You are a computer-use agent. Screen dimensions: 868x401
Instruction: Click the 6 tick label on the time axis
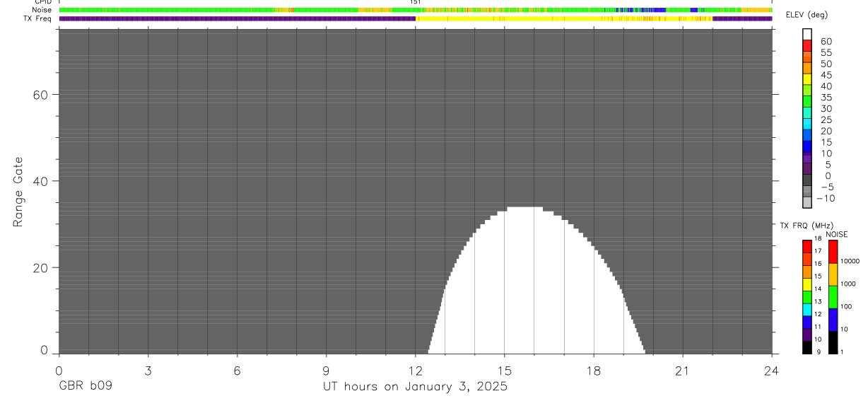point(237,371)
